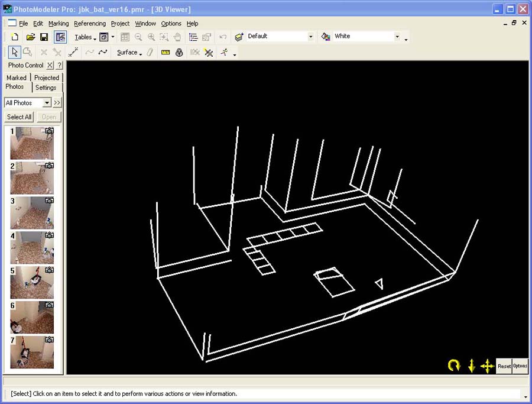Select the curve through points tool
This screenshot has width=532, height=404.
(x=103, y=52)
